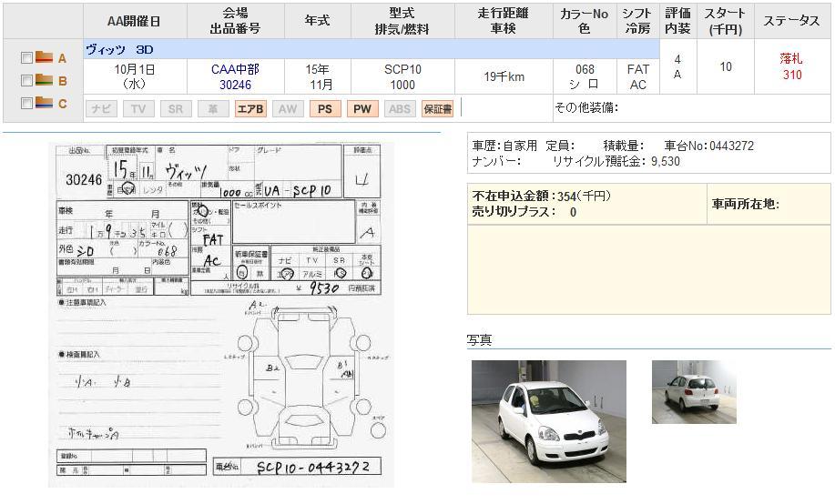Click the リサイクル預託金: 9,530 text
835x504 pixels.
click(x=616, y=161)
